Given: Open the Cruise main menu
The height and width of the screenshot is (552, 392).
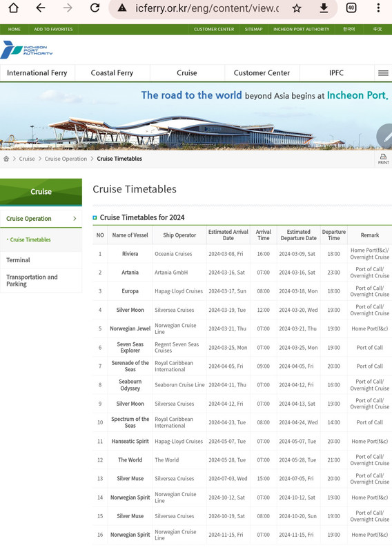Looking at the screenshot, I should (x=186, y=73).
